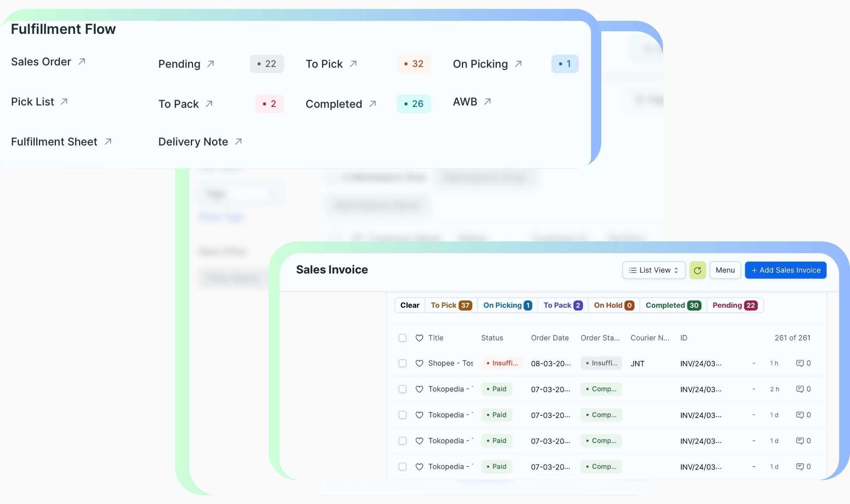Open Pick List external arrow icon
This screenshot has height=504, width=850.
coord(64,102)
